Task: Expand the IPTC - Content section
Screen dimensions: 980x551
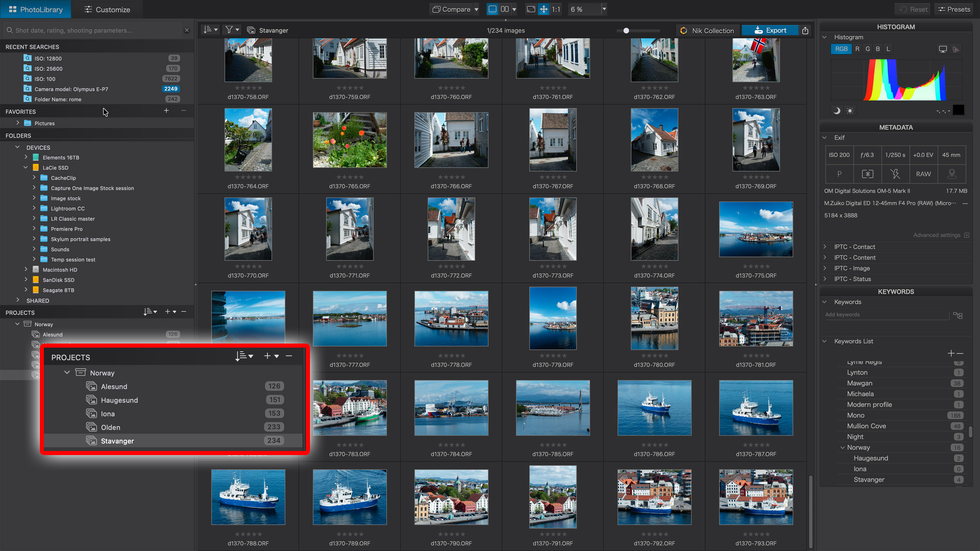Action: (824, 257)
